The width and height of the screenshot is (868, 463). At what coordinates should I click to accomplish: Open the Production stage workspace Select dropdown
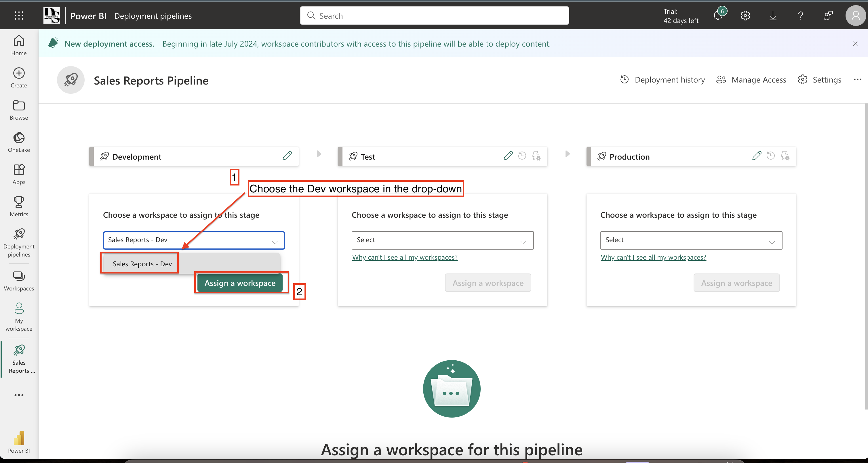click(x=691, y=240)
